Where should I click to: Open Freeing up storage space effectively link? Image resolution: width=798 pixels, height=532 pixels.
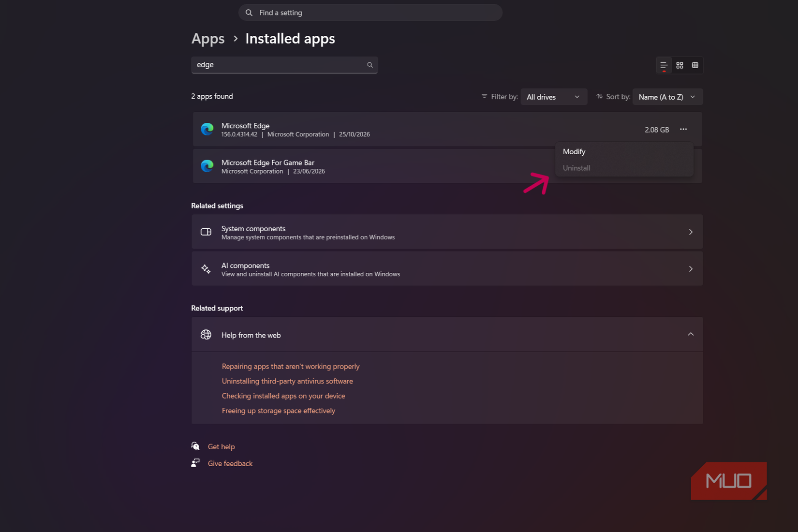click(278, 411)
